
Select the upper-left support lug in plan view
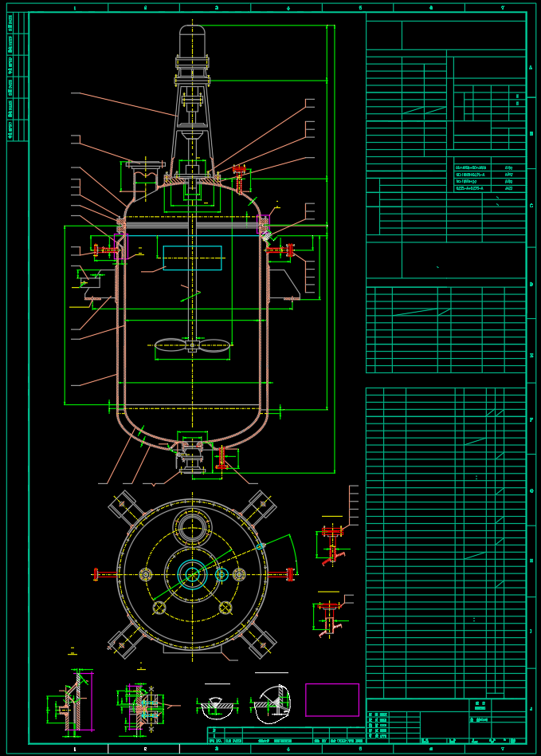[x=125, y=506]
